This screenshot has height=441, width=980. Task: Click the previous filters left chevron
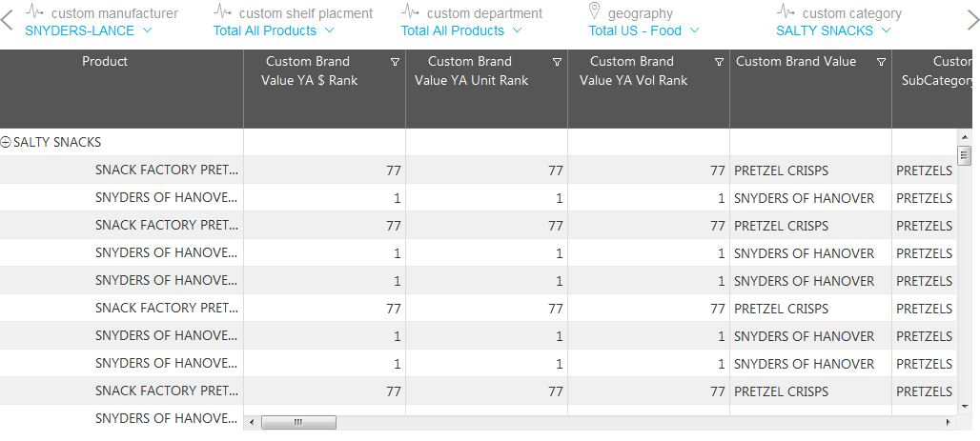[7, 21]
